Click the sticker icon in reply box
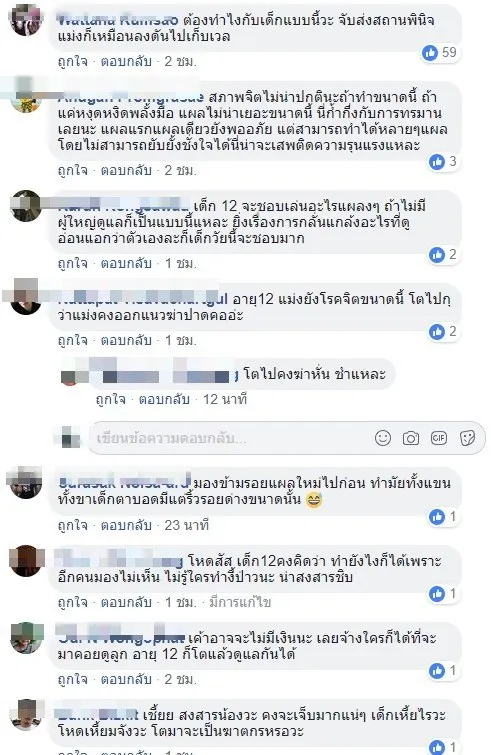Screen dimensions: 491x755 (467, 438)
